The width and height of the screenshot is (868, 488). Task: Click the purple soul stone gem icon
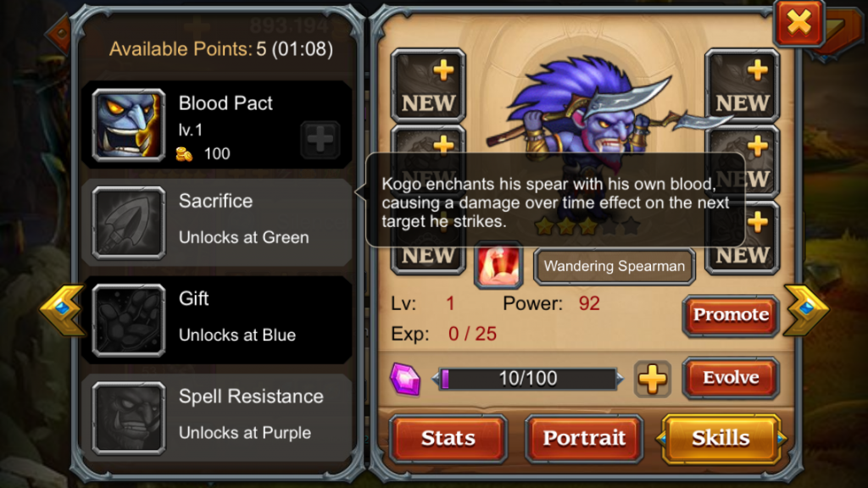[405, 379]
